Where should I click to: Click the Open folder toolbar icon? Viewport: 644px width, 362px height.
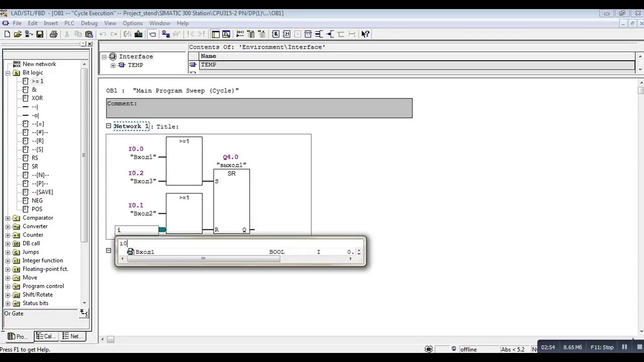[x=18, y=34]
